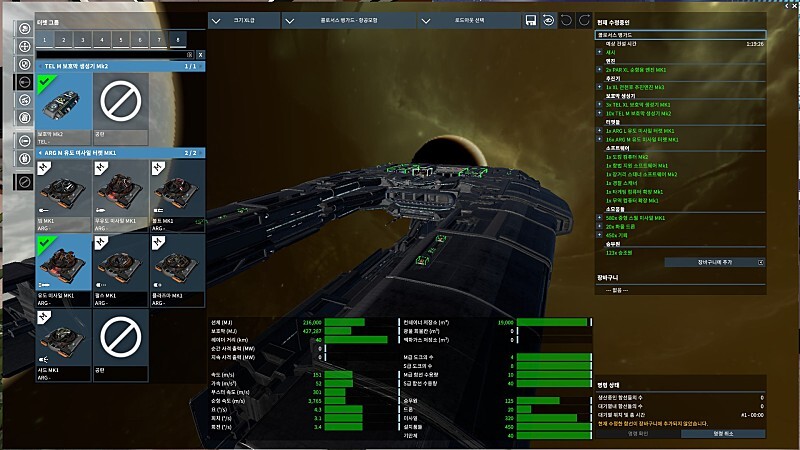Expand the 1x XL thruster Mk3 row
This screenshot has width=800, height=450.
pyautogui.click(x=599, y=87)
